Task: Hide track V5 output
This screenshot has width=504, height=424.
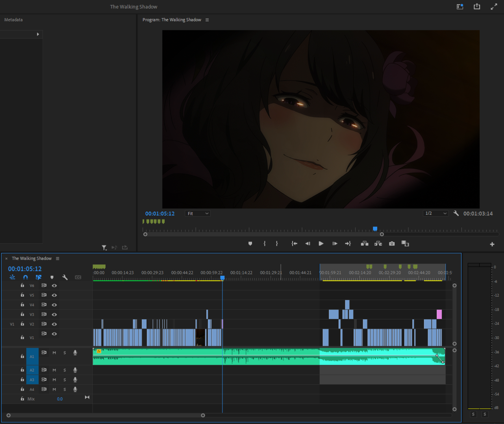Action: pos(54,295)
